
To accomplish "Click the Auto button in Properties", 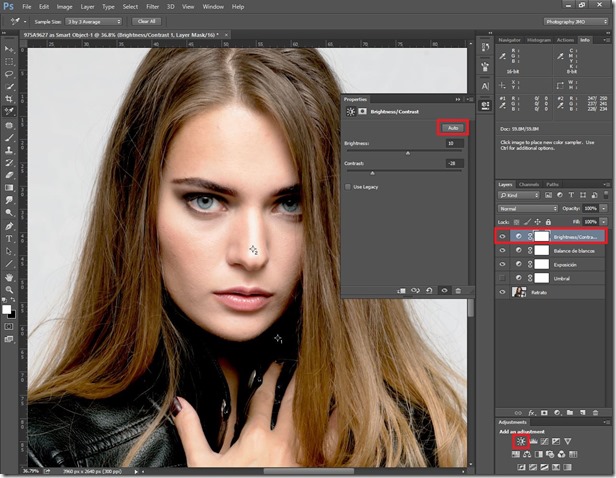I will (453, 128).
